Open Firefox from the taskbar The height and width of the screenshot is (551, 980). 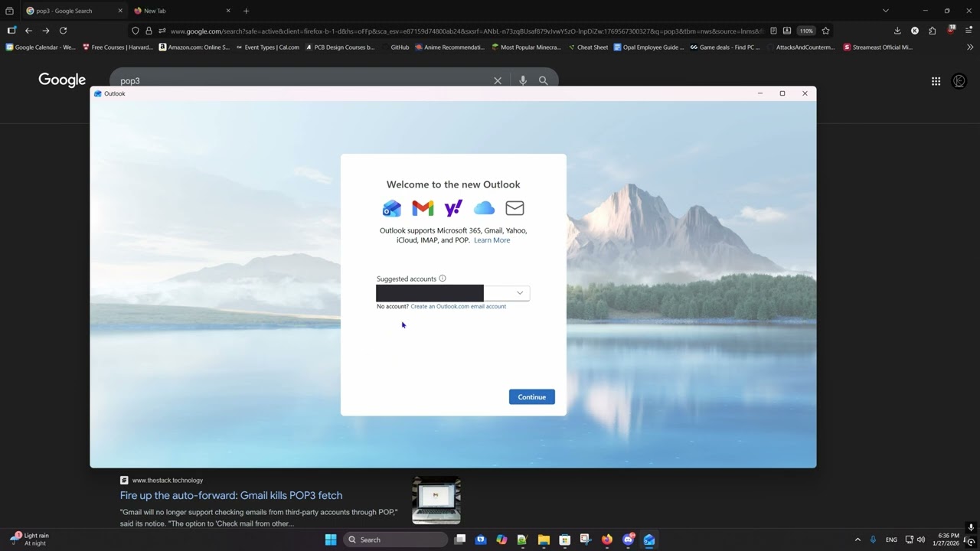click(607, 540)
